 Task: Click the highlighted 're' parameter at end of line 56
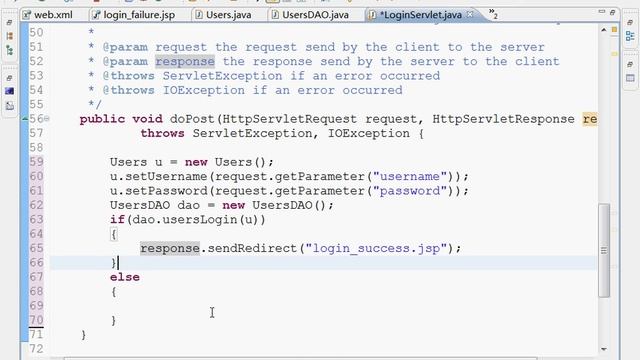tap(590, 119)
